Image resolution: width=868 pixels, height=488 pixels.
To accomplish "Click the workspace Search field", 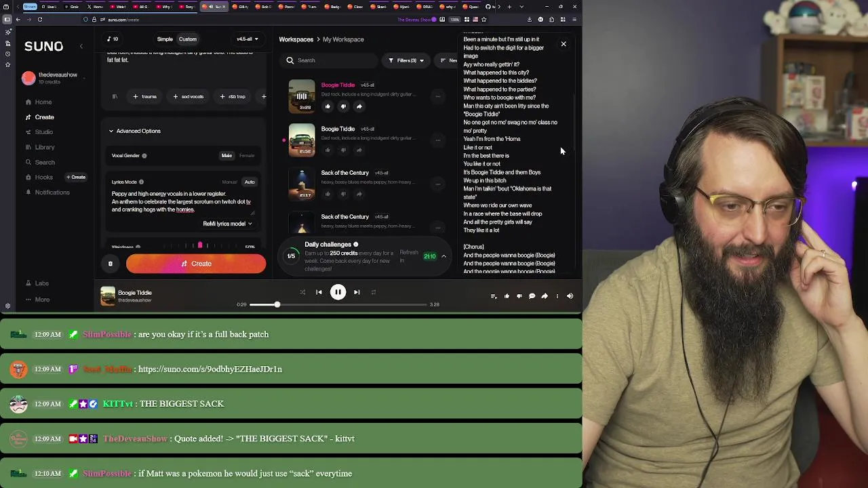I will coord(330,60).
